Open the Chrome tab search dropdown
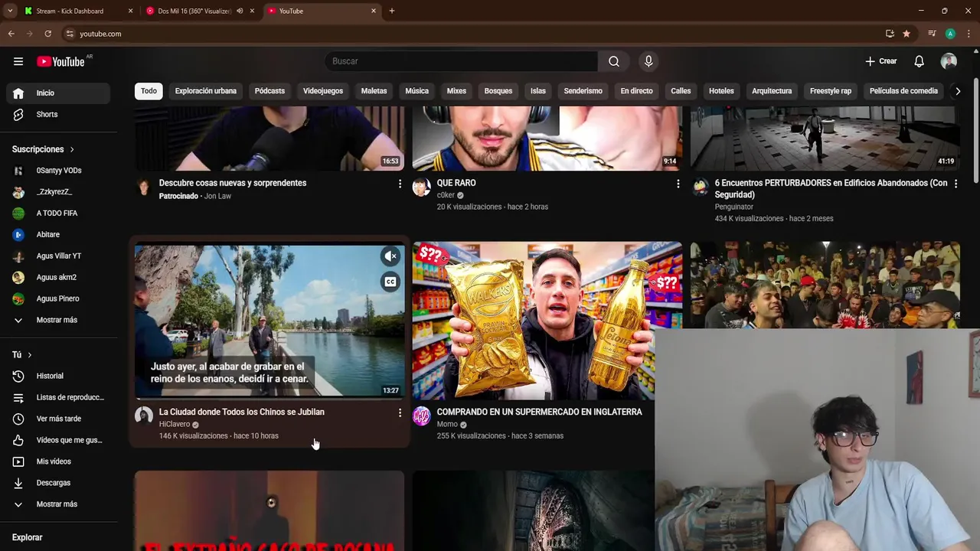This screenshot has height=551, width=980. click(x=10, y=11)
